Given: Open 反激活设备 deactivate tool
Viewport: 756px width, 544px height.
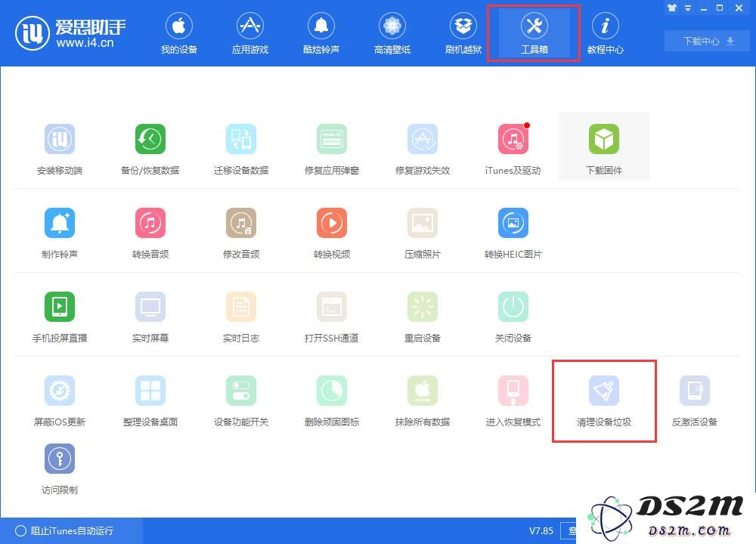Looking at the screenshot, I should coord(694,401).
